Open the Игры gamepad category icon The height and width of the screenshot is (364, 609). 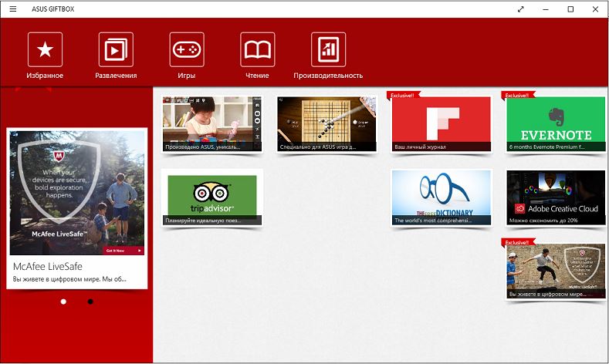click(187, 49)
